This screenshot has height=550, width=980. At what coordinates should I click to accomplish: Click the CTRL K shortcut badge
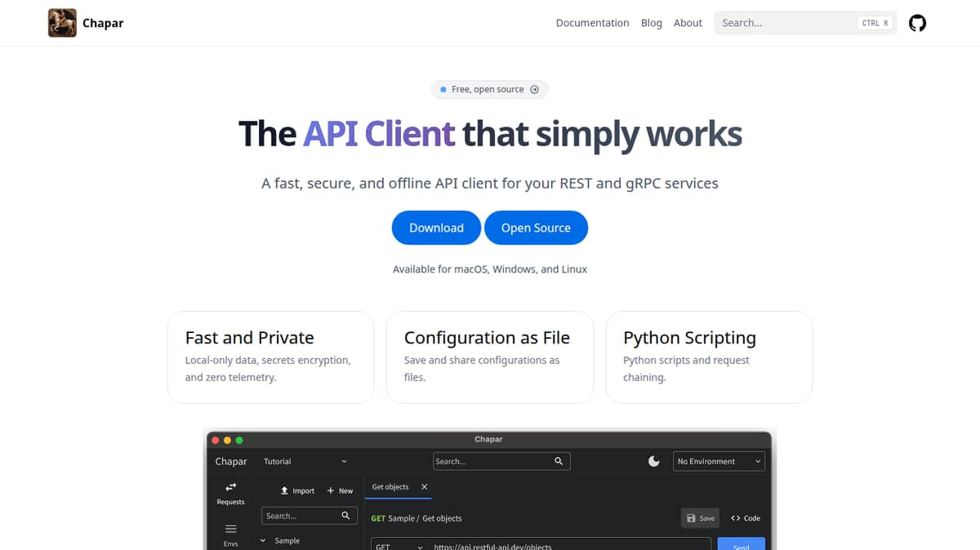pos(875,23)
